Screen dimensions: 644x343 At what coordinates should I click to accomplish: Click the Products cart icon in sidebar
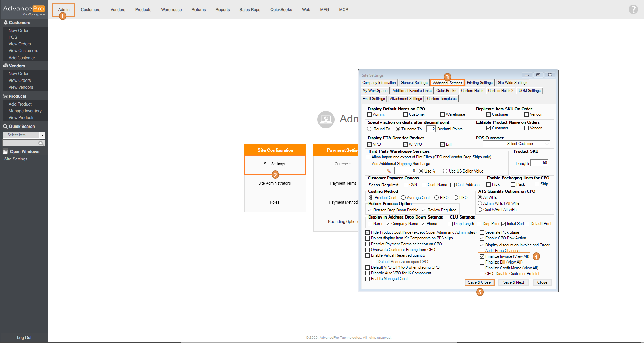[5, 96]
